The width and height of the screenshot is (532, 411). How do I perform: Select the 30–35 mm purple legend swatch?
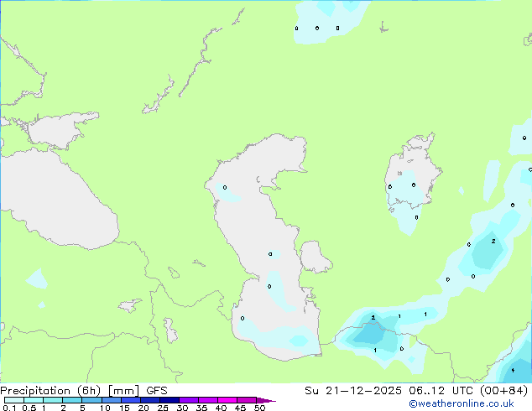(x=189, y=400)
